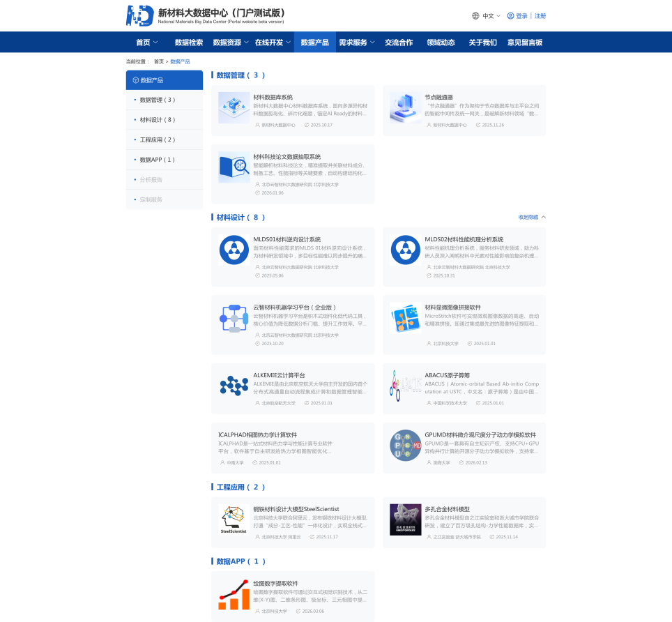Expand the 在线开发 menu dropdown
This screenshot has height=622, width=672.
(272, 43)
